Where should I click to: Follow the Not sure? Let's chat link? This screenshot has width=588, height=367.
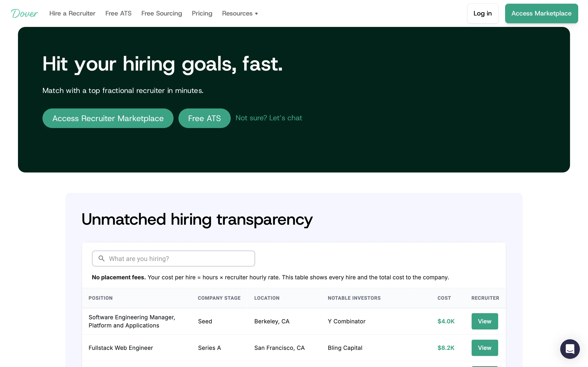pos(269,118)
